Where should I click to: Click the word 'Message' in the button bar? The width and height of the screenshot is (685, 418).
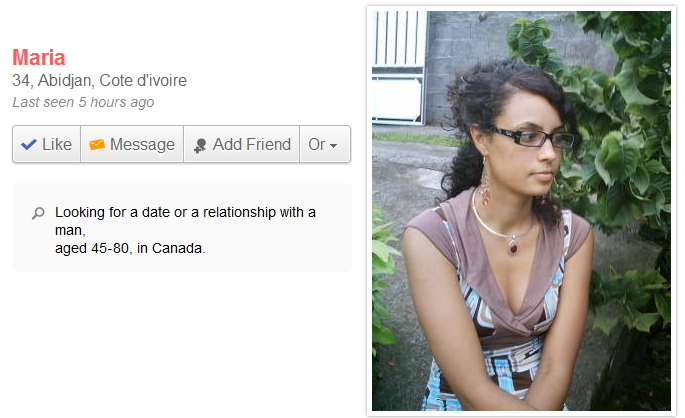pyautogui.click(x=142, y=145)
